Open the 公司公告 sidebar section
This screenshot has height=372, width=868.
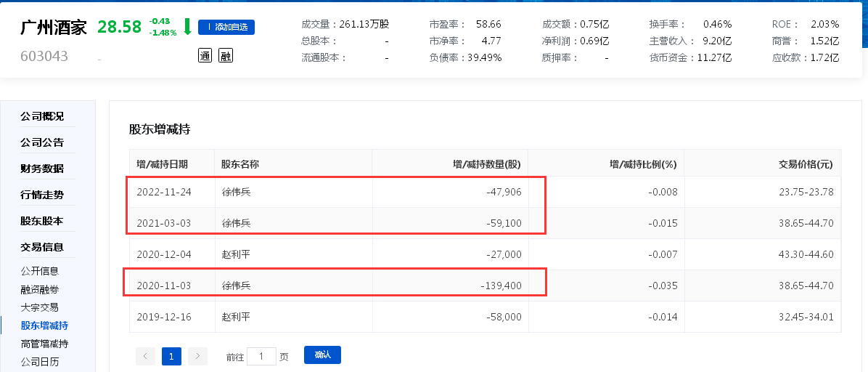pyautogui.click(x=42, y=142)
